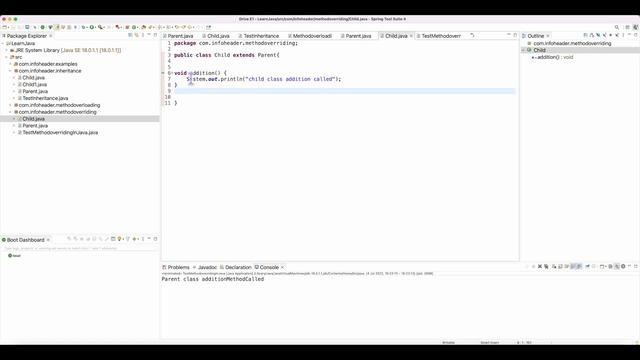Minimize the Package Explorer panel
The image size is (640, 360).
click(149, 35)
